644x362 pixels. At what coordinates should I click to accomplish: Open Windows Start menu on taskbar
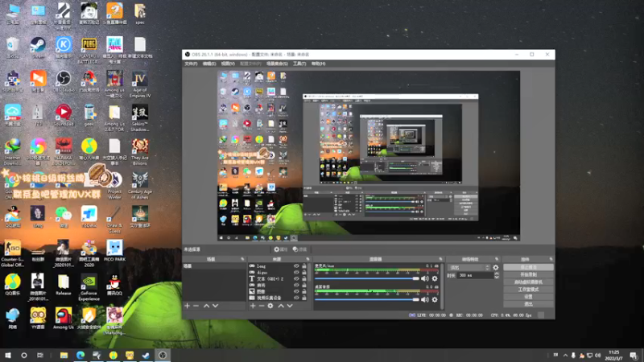pos(8,356)
